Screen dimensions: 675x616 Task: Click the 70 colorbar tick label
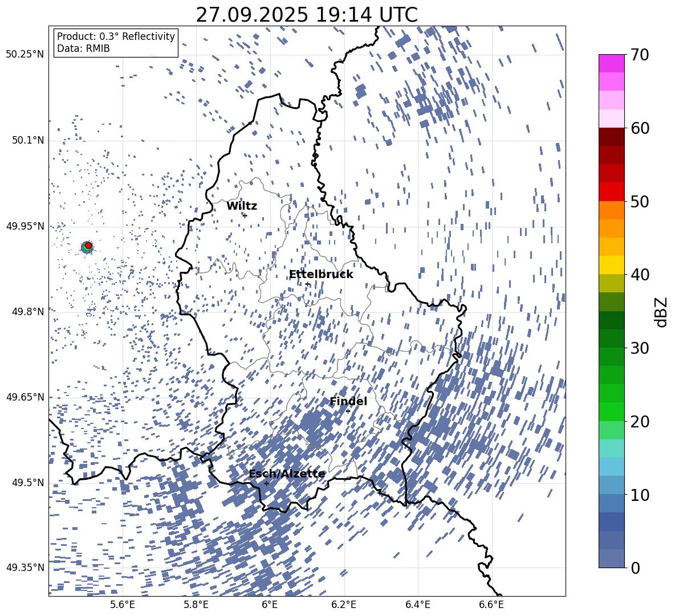[640, 55]
